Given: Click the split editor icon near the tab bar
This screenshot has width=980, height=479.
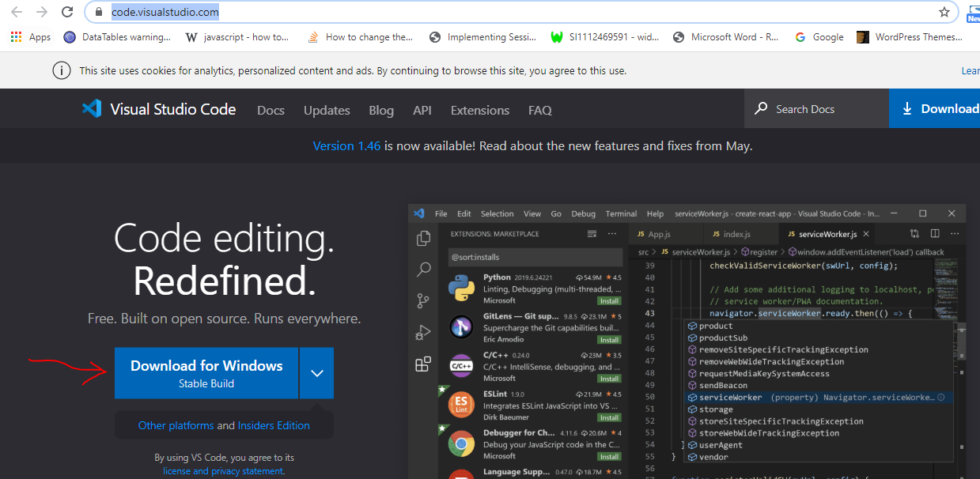Looking at the screenshot, I should point(936,233).
